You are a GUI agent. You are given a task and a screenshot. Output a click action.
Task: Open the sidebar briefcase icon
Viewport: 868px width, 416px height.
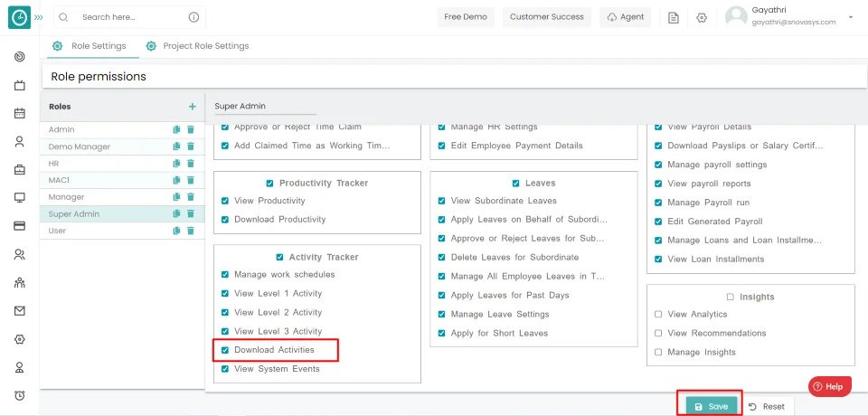click(x=19, y=169)
